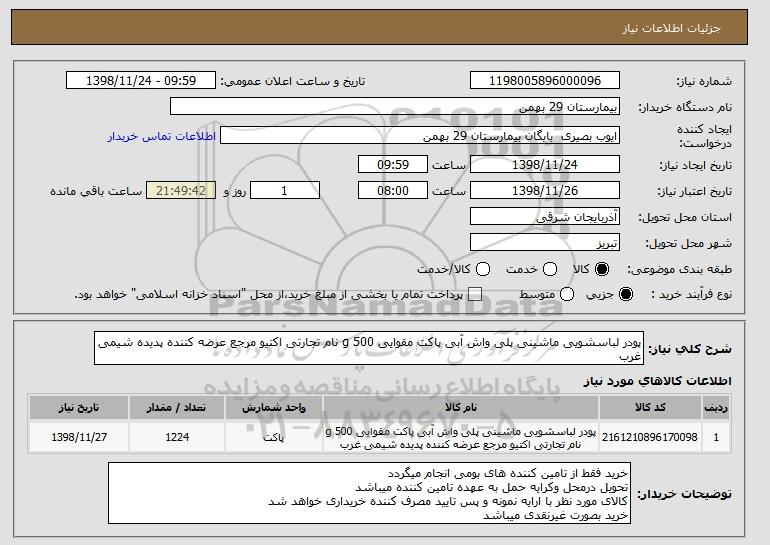Select the متوسط purchase type radio
Image resolution: width=770 pixels, height=545 pixels.
click(x=567, y=294)
